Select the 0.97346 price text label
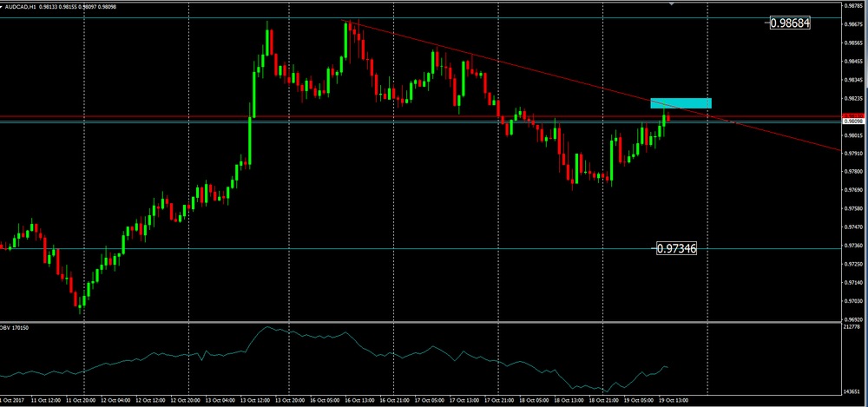The height and width of the screenshot is (407, 868). pos(676,249)
